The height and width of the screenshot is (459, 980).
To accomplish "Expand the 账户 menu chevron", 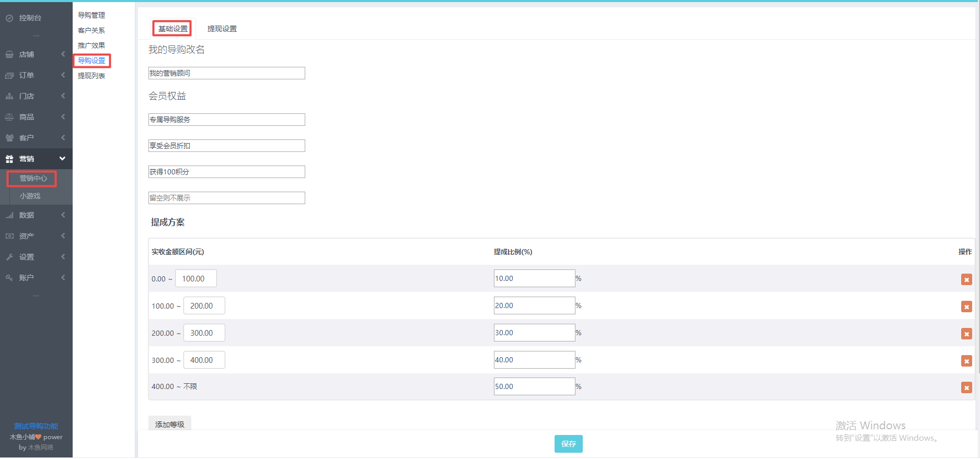I will click(63, 278).
